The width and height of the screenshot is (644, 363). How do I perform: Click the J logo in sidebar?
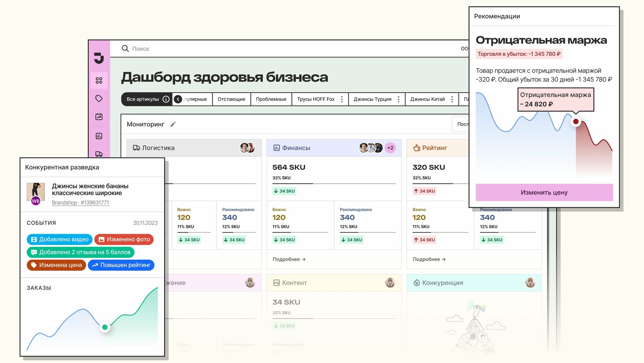point(99,58)
